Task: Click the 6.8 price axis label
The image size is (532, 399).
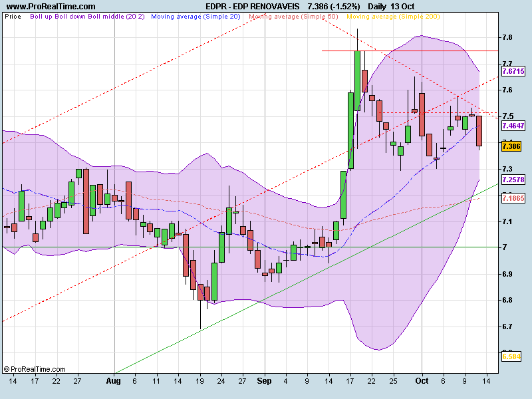Action: coord(507,301)
